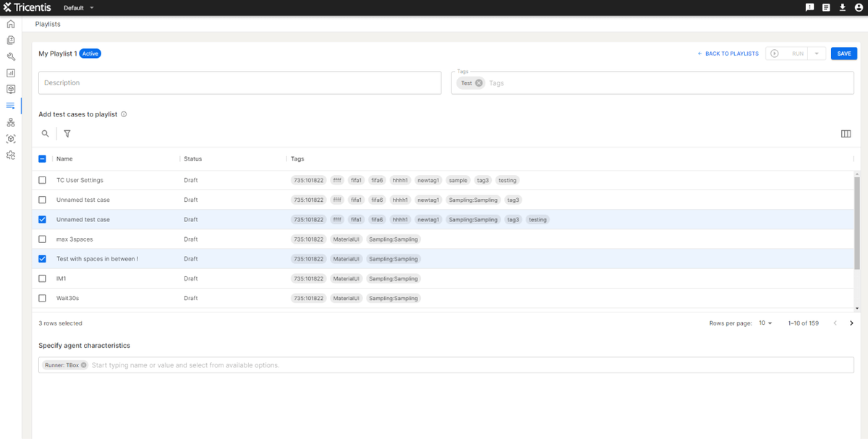Open the user account icon

tap(859, 8)
